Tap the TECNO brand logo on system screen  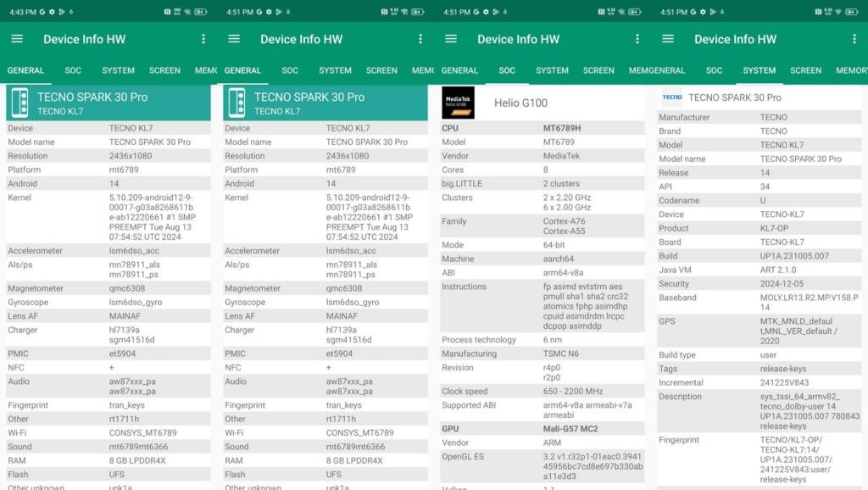coord(672,97)
